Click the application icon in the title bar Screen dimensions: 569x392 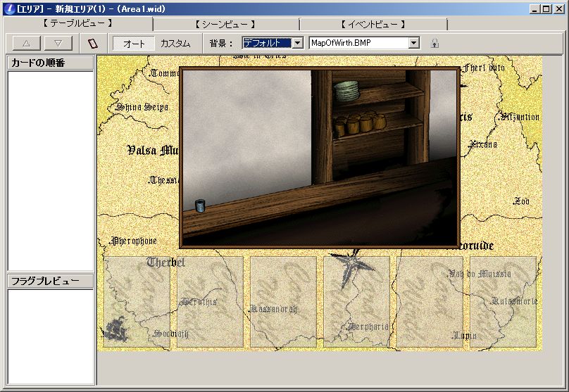click(9, 8)
